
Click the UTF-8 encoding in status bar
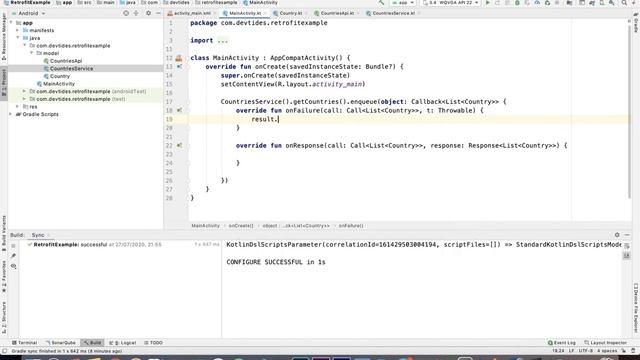585,351
